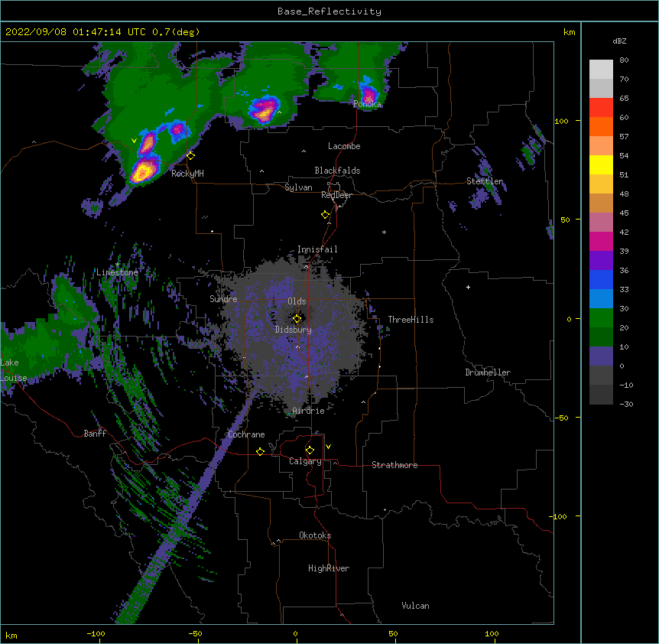The image size is (659, 644).
Task: Click the 0 tick on the horizontal axis
Action: pos(295,633)
